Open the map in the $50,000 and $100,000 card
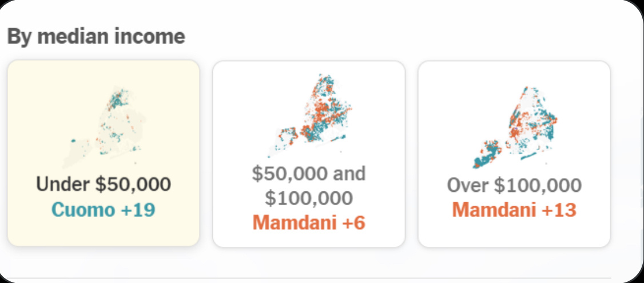The image size is (644, 283). [x=309, y=116]
